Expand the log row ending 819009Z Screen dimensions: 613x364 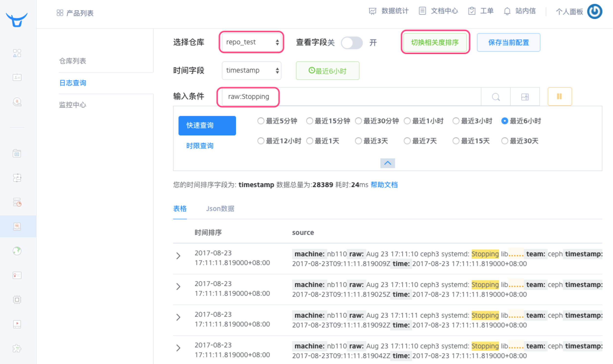pos(178,256)
